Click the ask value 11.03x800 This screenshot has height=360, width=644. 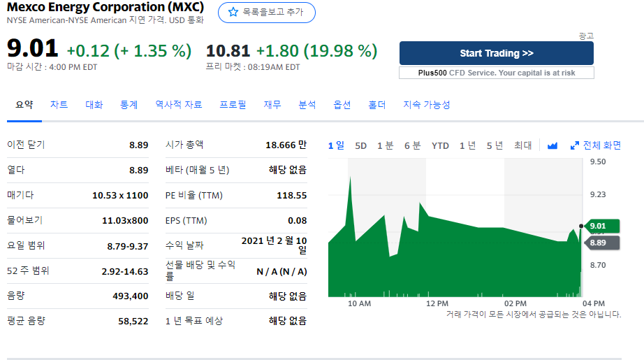coord(125,221)
